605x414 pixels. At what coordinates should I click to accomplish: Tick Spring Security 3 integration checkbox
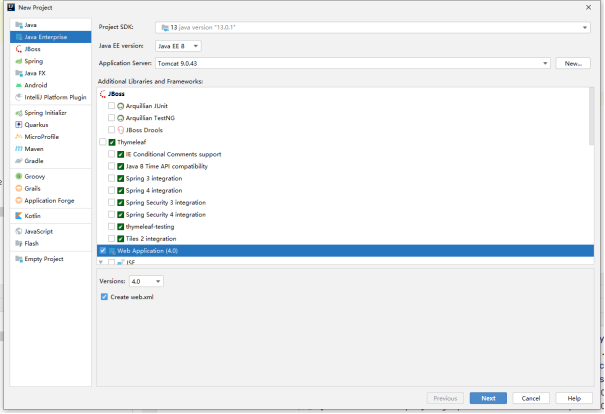click(112, 202)
